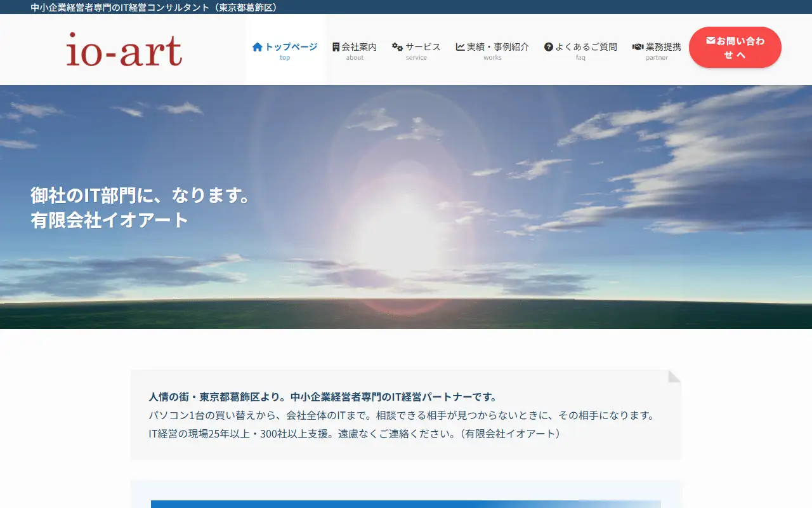Viewport: 812px width, 508px height.
Task: Click the envelope icon in contact button
Action: coord(710,41)
